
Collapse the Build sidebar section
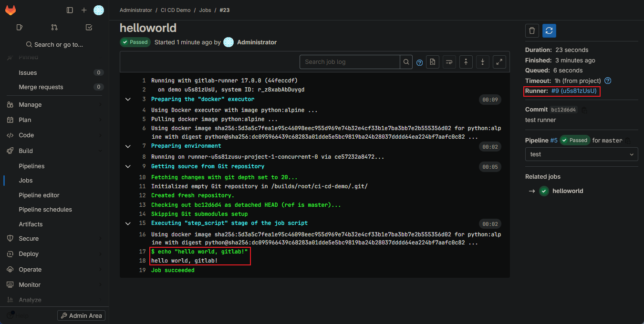click(x=54, y=151)
